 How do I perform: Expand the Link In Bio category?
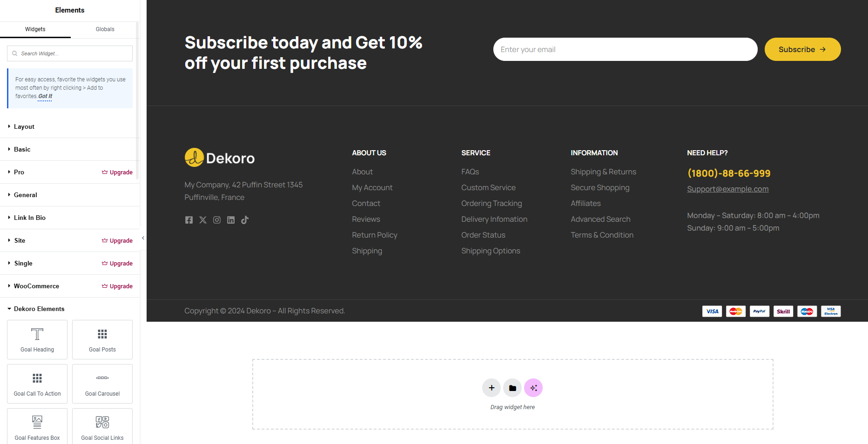(x=70, y=218)
